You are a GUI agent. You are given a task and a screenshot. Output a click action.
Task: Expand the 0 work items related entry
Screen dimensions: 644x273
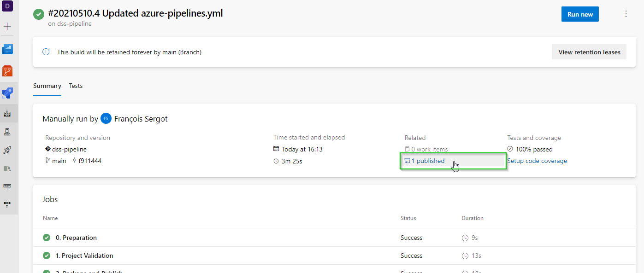tap(427, 149)
